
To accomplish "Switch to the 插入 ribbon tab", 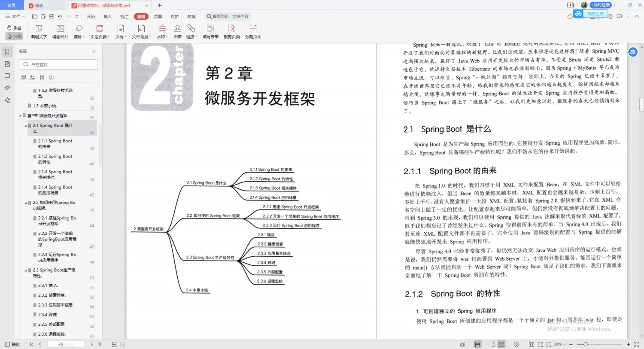I will point(107,17).
